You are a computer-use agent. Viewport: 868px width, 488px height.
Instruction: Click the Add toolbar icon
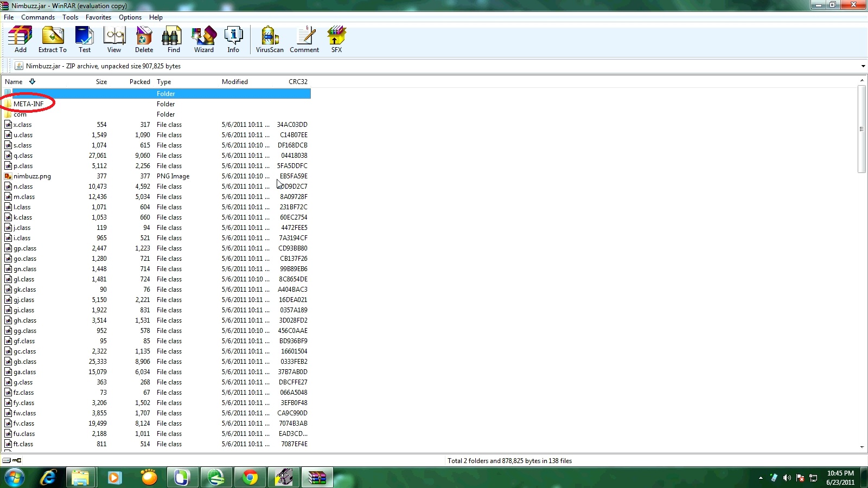pyautogui.click(x=20, y=39)
